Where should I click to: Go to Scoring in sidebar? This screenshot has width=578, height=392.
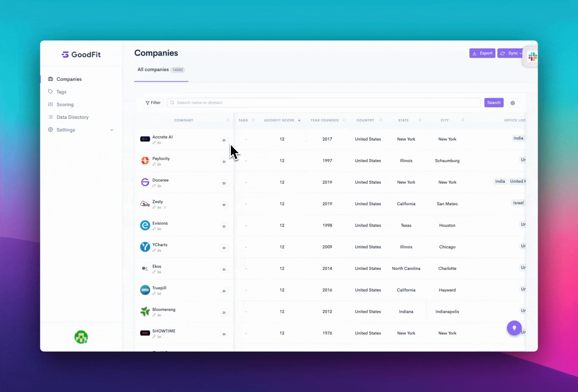[65, 105]
